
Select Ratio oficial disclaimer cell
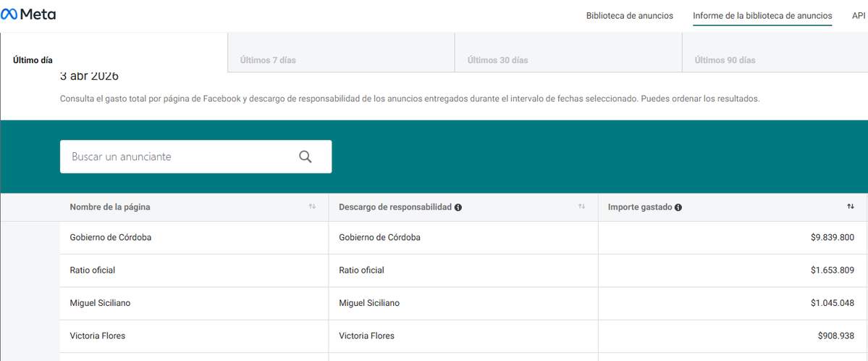pyautogui.click(x=463, y=270)
